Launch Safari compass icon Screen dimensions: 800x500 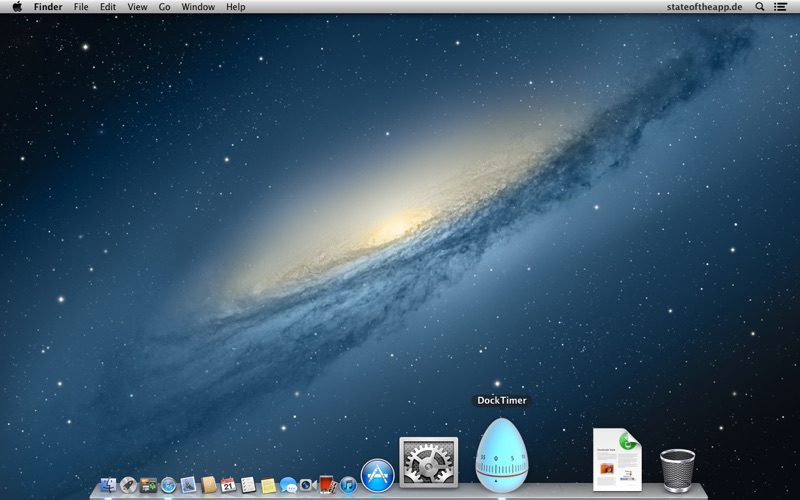click(168, 485)
